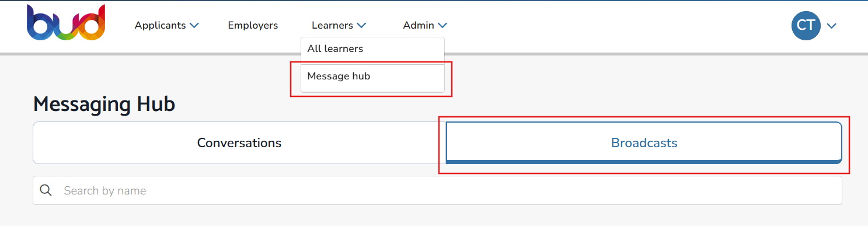The image size is (868, 226).
Task: Click the magnifying glass search icon
Action: 46,190
